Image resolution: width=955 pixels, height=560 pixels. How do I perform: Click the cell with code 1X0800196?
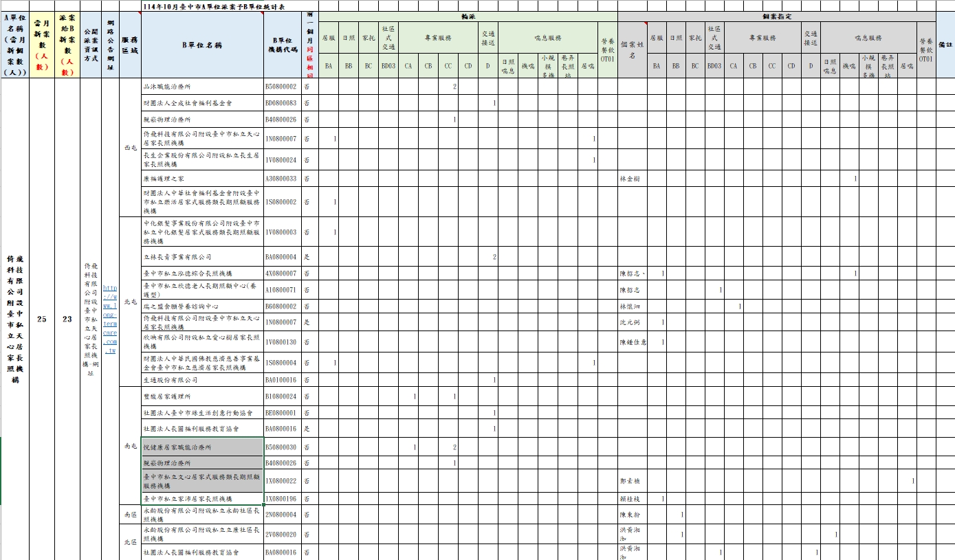[281, 499]
